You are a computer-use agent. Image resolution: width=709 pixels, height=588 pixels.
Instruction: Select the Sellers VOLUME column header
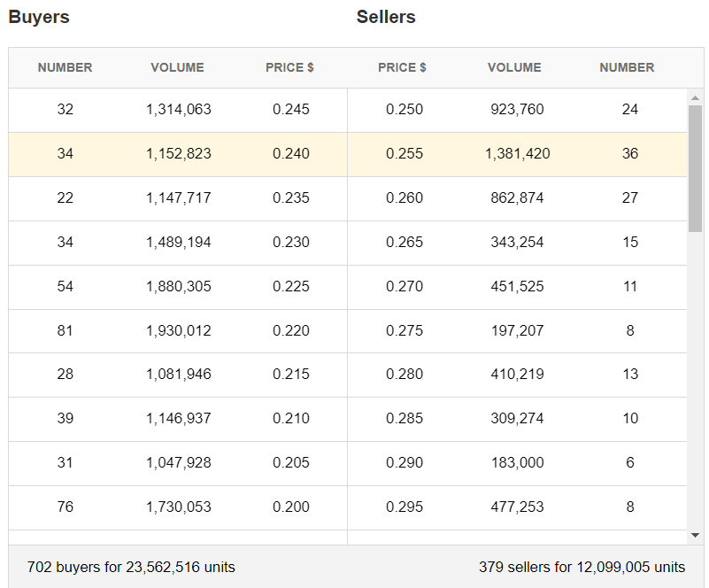pyautogui.click(x=514, y=67)
